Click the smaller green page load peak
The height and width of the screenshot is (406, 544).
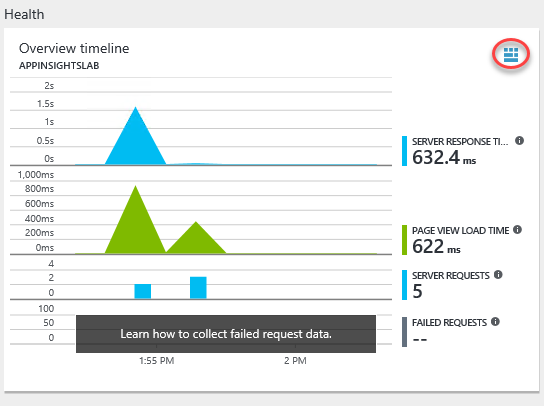[196, 240]
